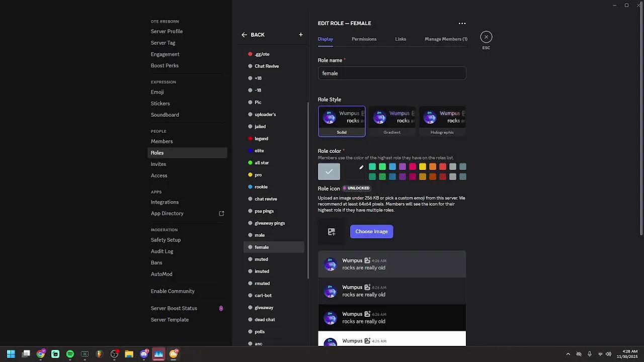Select the Solid role style
Screen dimensions: 644x362
tap(342, 121)
